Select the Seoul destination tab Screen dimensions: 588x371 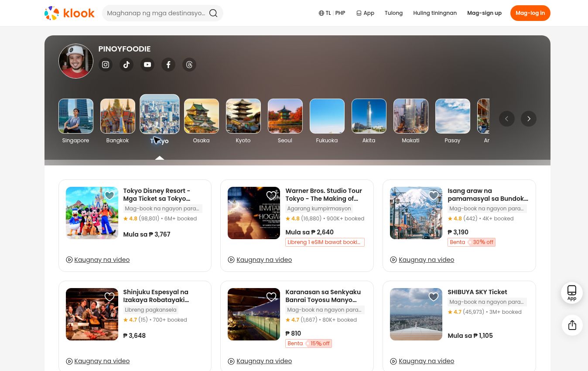point(285,121)
